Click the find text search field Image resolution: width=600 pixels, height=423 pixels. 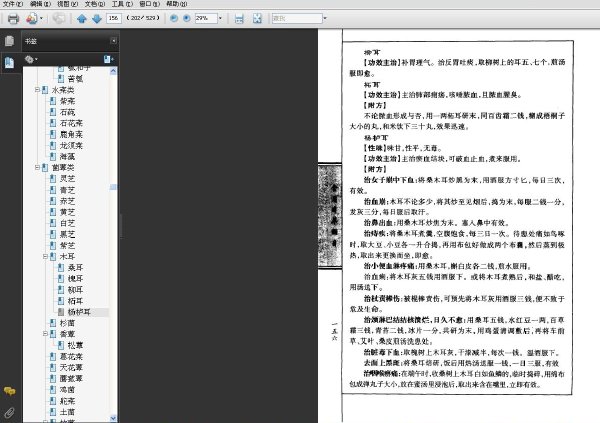click(297, 18)
